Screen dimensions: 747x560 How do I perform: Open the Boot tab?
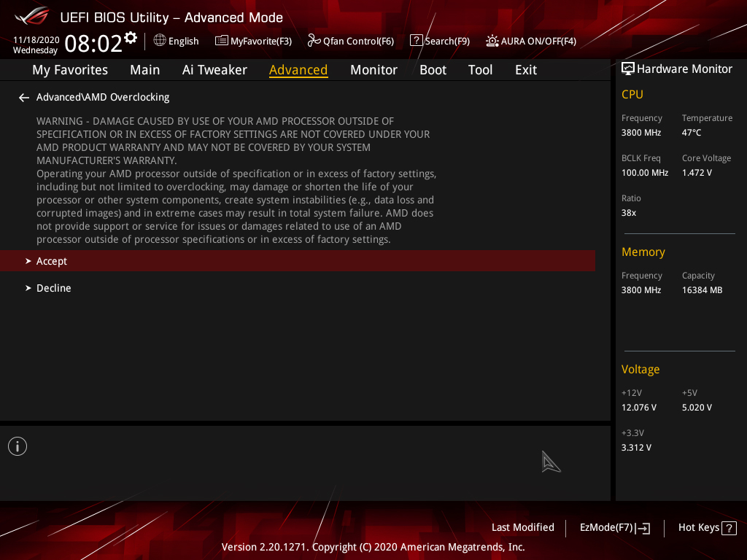point(433,70)
